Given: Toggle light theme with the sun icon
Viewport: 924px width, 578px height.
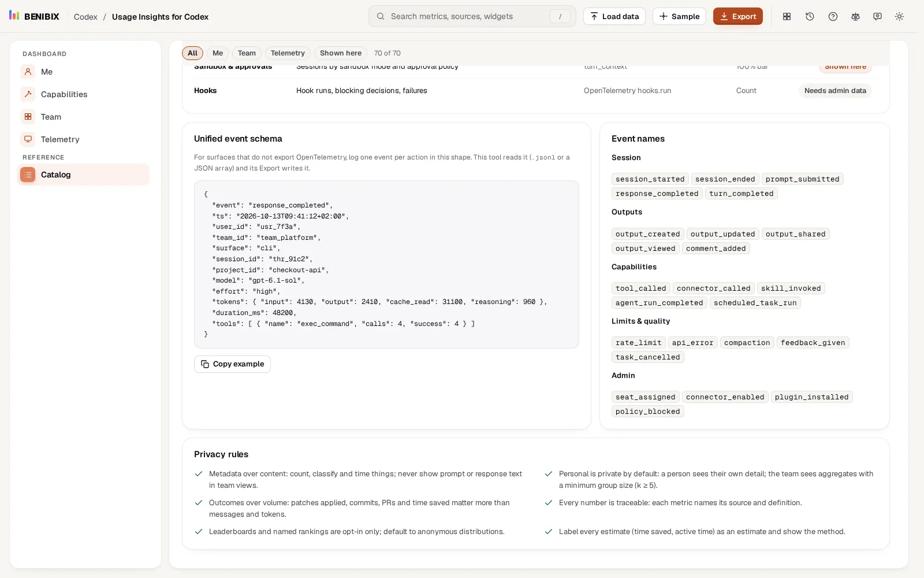Looking at the screenshot, I should [x=899, y=17].
